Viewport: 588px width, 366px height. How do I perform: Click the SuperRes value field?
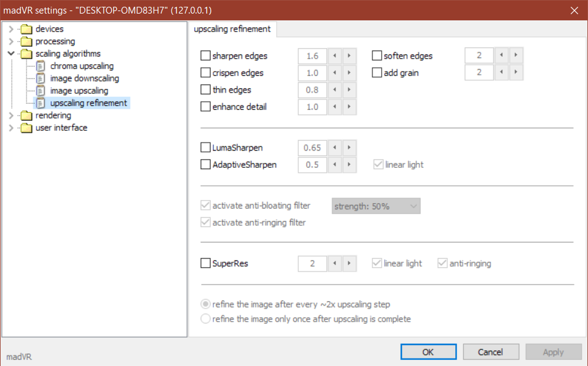click(313, 264)
